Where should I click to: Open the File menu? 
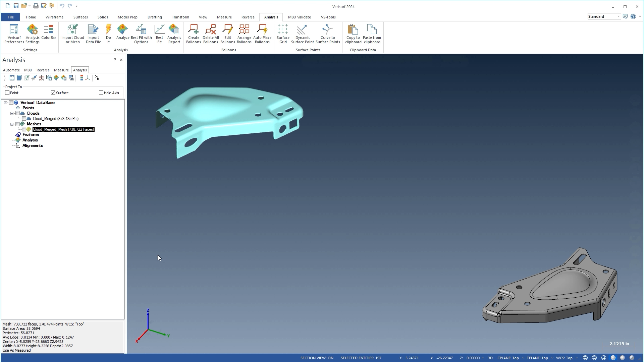click(11, 17)
